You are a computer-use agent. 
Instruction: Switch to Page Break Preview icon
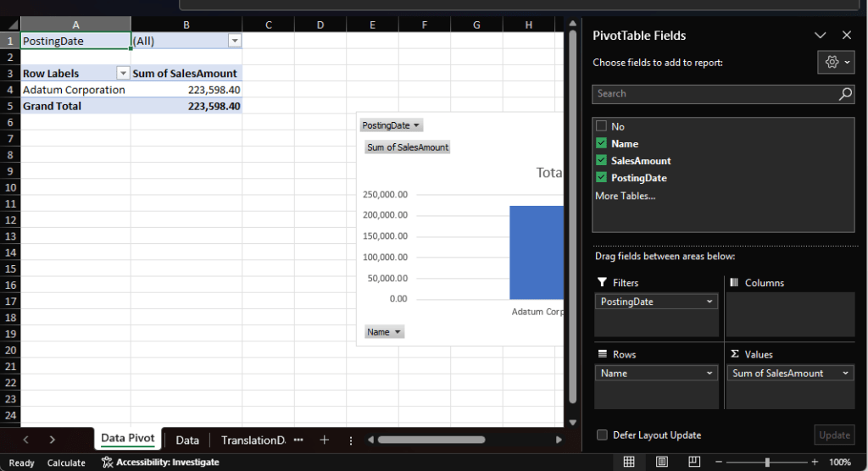point(694,462)
